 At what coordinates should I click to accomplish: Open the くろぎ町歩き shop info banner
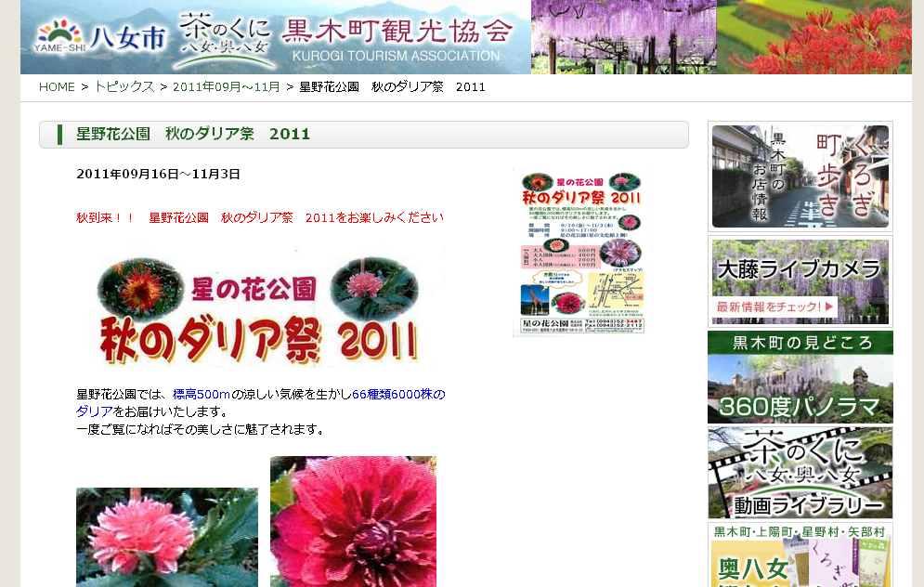point(800,176)
